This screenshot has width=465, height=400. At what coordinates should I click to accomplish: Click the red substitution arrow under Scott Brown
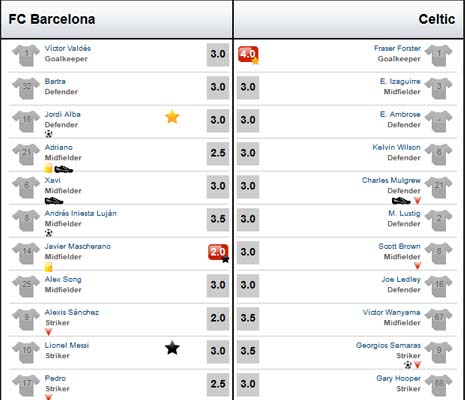[417, 266]
